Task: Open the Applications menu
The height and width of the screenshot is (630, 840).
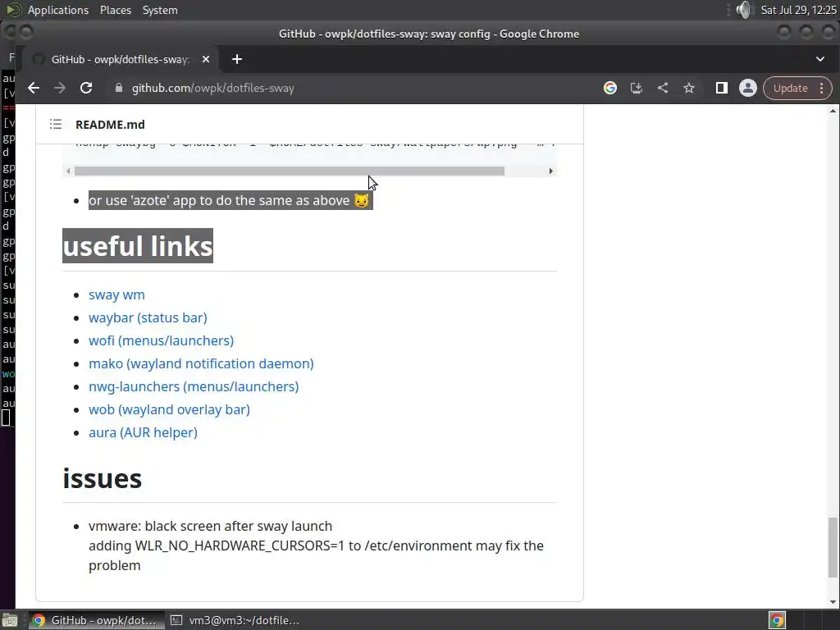Action: pos(58,10)
